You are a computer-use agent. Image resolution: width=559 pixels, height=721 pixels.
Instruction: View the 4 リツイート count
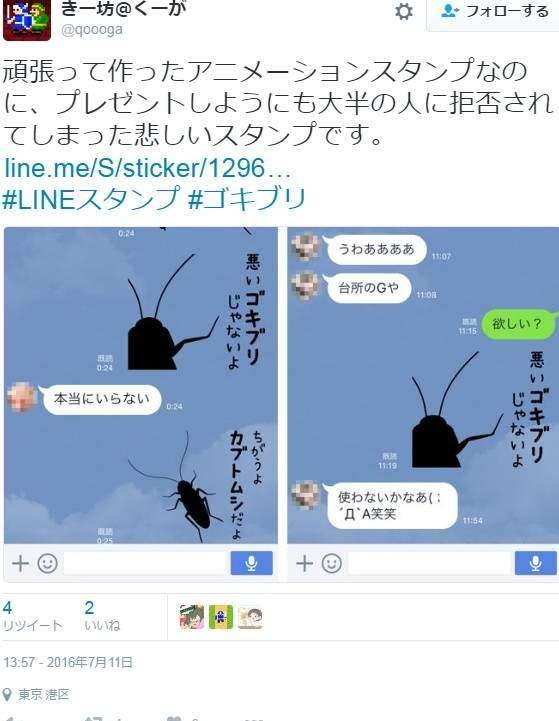click(x=32, y=616)
